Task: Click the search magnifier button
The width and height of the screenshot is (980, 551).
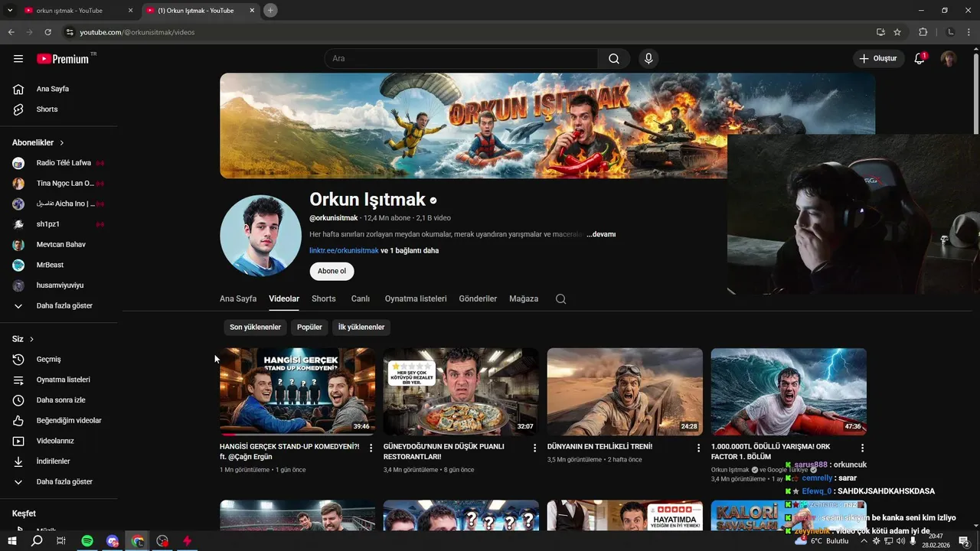Action: [614, 59]
